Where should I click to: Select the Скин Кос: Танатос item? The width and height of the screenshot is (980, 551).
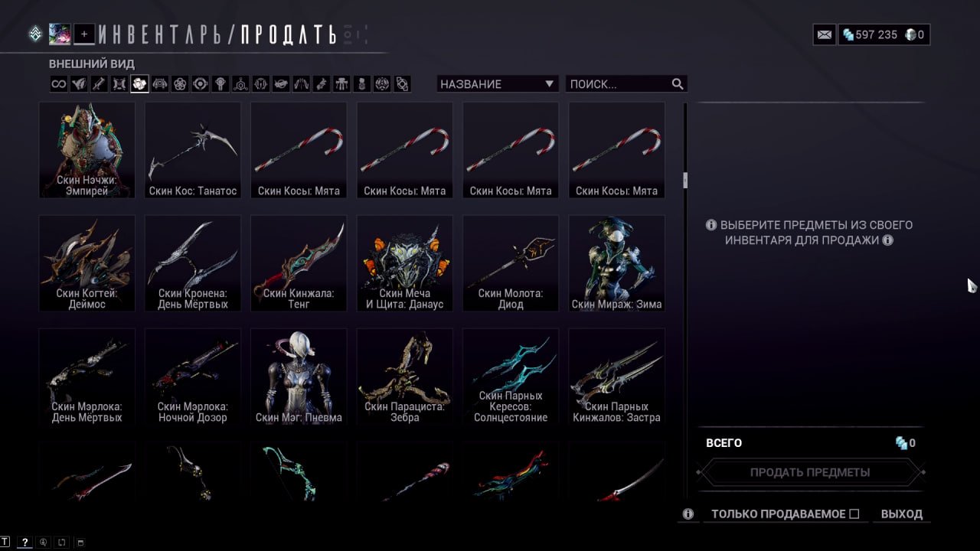[x=193, y=150]
